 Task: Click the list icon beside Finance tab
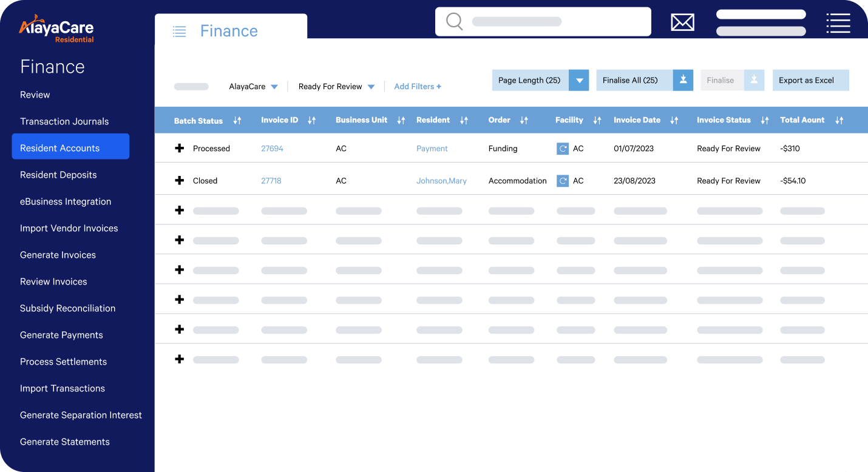(x=179, y=32)
